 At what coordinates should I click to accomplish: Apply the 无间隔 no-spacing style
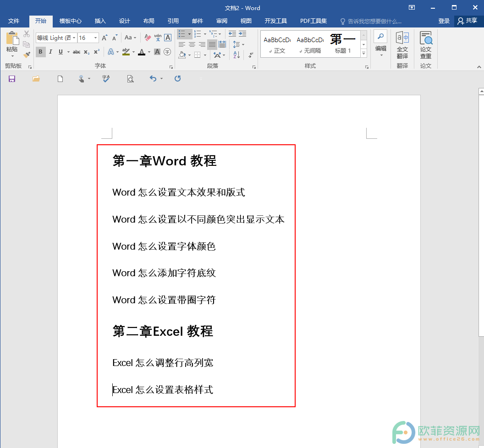click(310, 44)
